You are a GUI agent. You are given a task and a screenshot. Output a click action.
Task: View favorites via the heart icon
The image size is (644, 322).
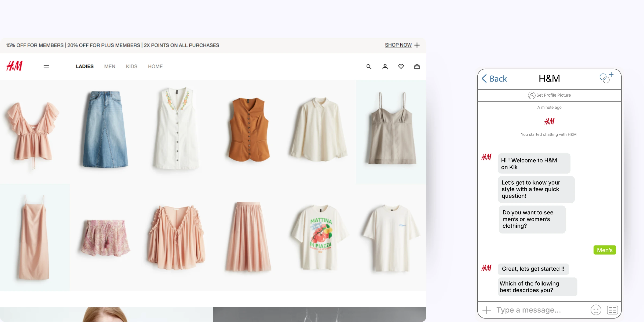pyautogui.click(x=401, y=66)
